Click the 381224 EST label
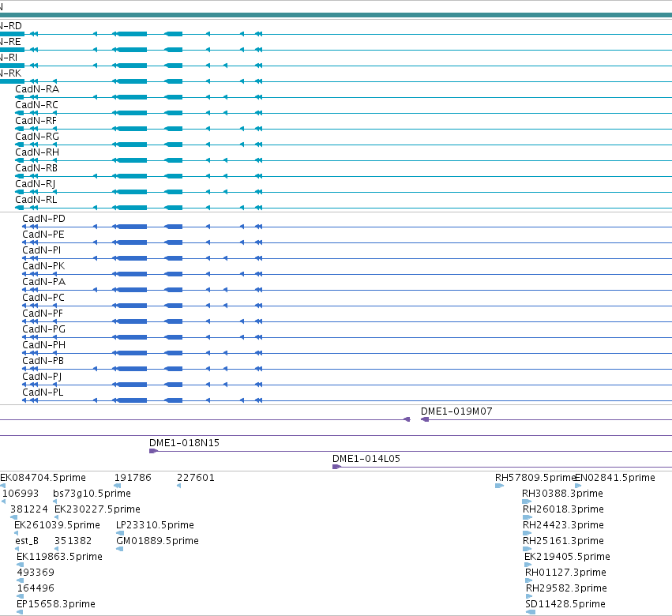 click(x=29, y=509)
